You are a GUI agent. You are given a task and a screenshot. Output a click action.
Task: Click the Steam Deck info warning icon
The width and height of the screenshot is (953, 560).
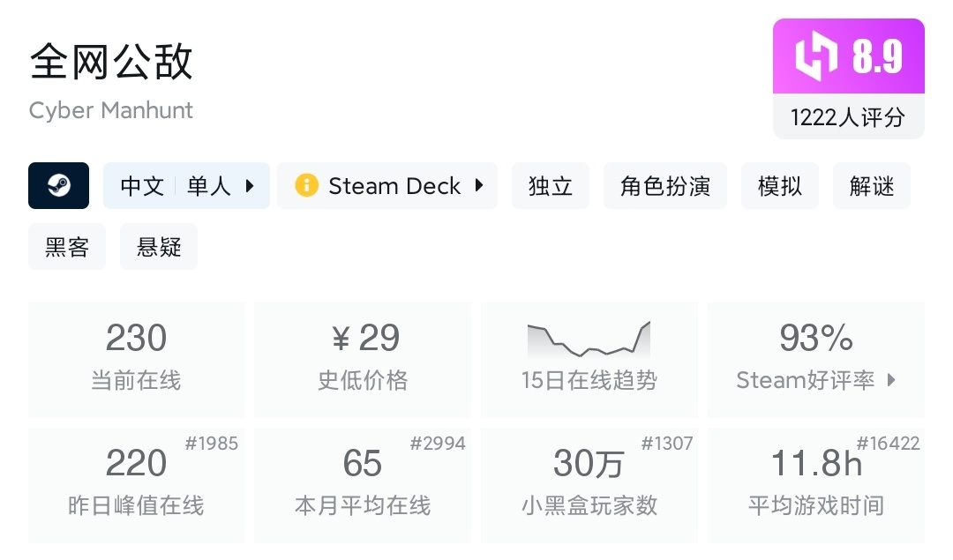306,186
